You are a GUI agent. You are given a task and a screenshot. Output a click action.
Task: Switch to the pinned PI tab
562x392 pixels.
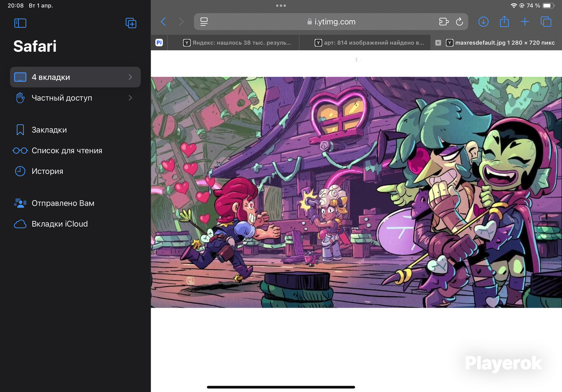point(159,43)
